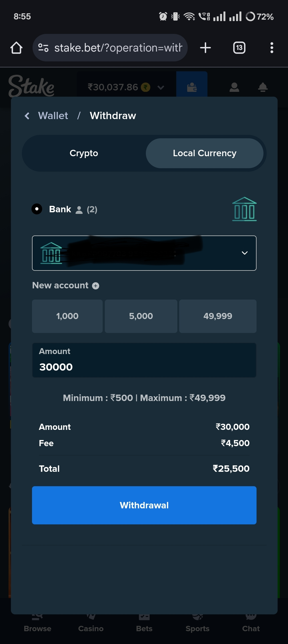Viewport: 288px width, 644px height.
Task: Tap the browser home icon
Action: (16, 48)
